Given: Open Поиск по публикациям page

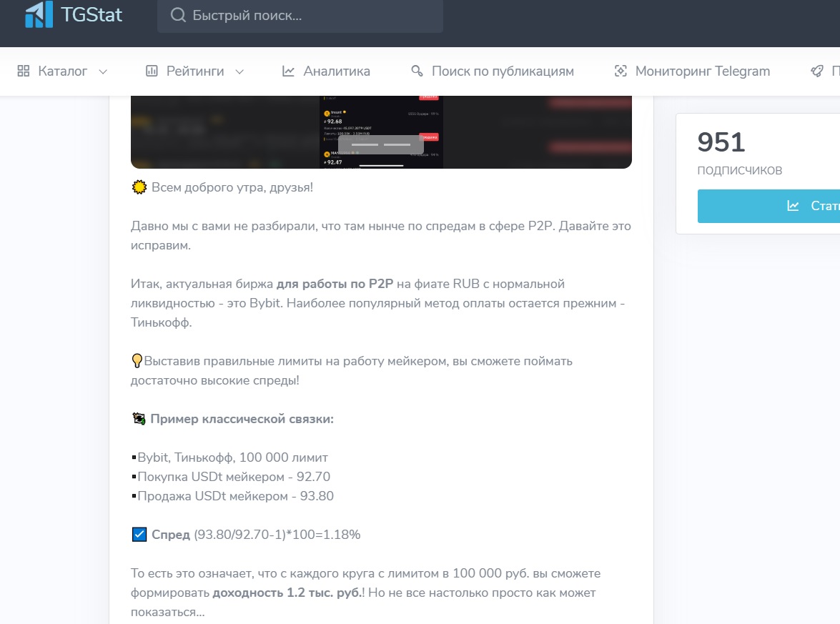Looking at the screenshot, I should (493, 71).
